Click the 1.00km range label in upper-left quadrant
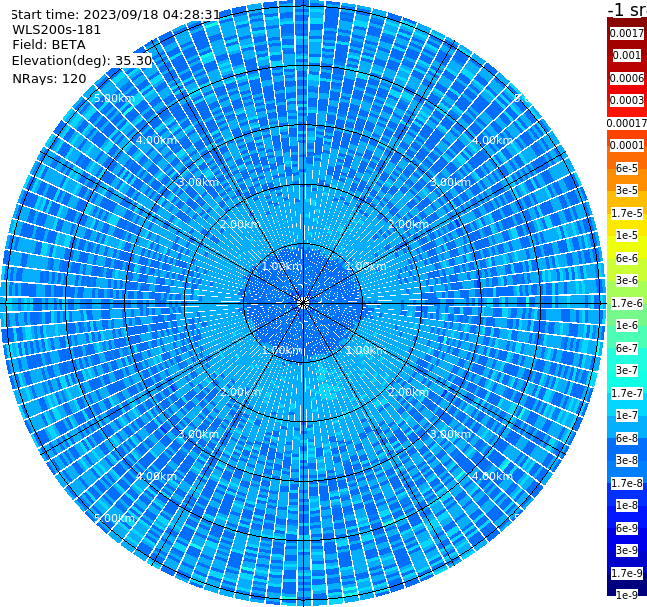Image resolution: width=647 pixels, height=607 pixels. point(282,266)
